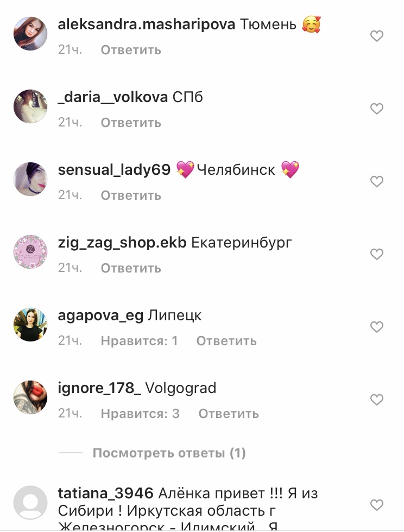Open the sensual_lady69 username link
This screenshot has height=532, width=404.
point(114,169)
